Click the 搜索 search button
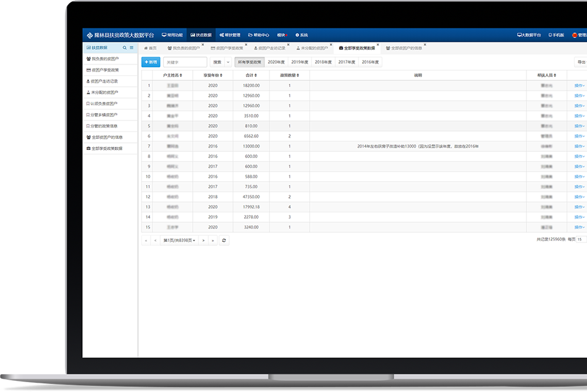This screenshot has height=392, width=587. pos(217,62)
